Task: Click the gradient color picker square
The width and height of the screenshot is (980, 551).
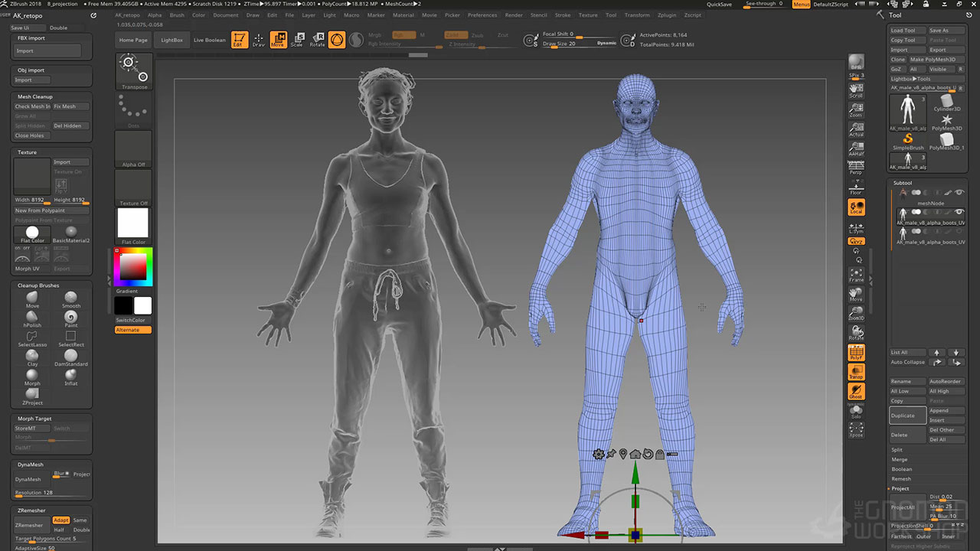Action: [133, 266]
